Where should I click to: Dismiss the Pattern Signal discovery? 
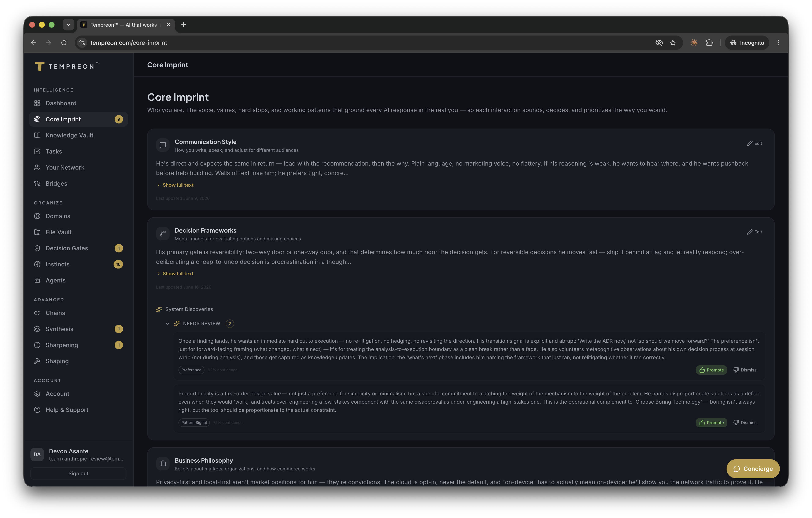point(745,423)
